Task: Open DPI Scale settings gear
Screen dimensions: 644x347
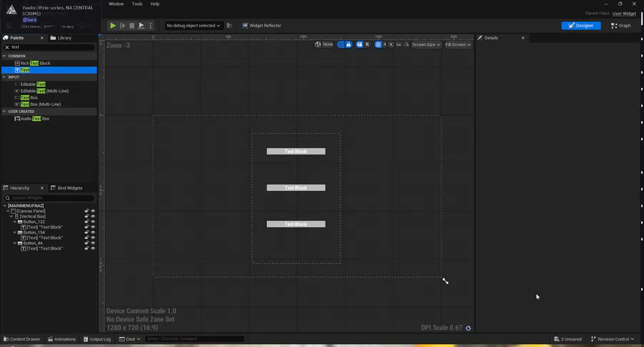Action: point(468,328)
